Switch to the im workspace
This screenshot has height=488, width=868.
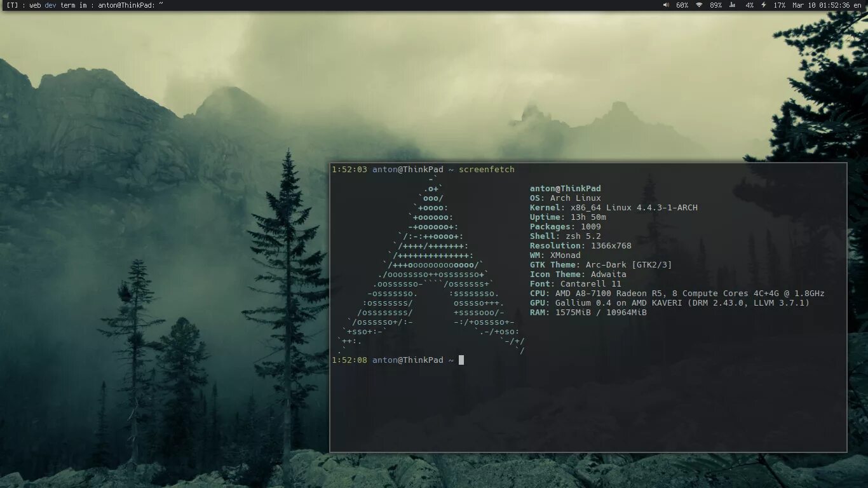tap(83, 4)
